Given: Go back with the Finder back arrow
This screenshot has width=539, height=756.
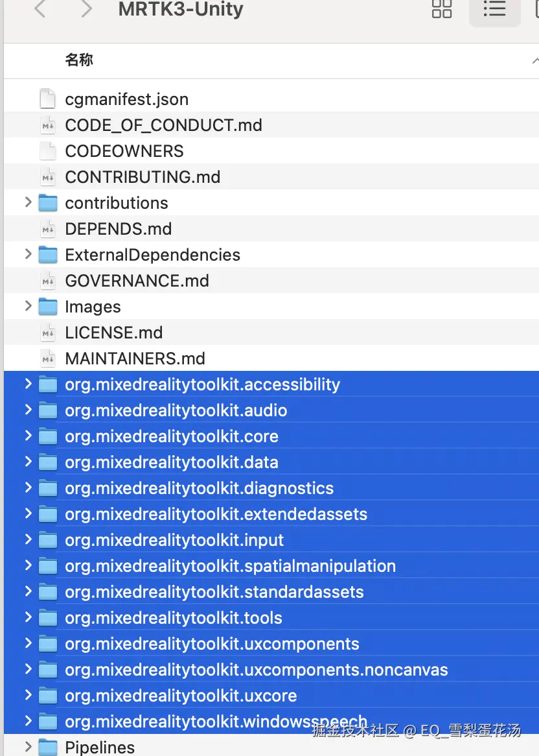Looking at the screenshot, I should (x=40, y=8).
